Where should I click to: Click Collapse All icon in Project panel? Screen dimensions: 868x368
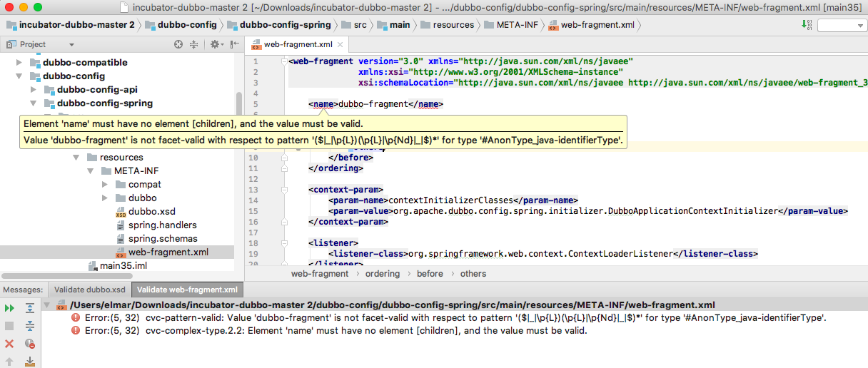pyautogui.click(x=194, y=44)
